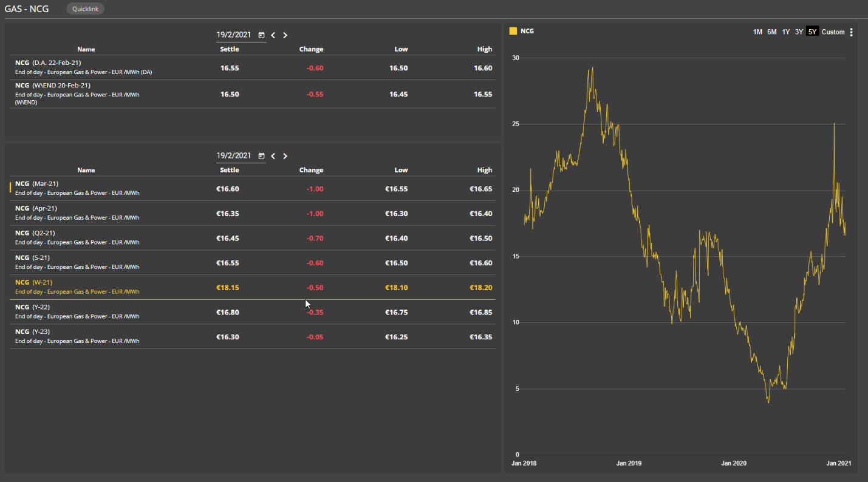Click the lower table date field 19/2/2021
868x482 pixels.
point(234,156)
